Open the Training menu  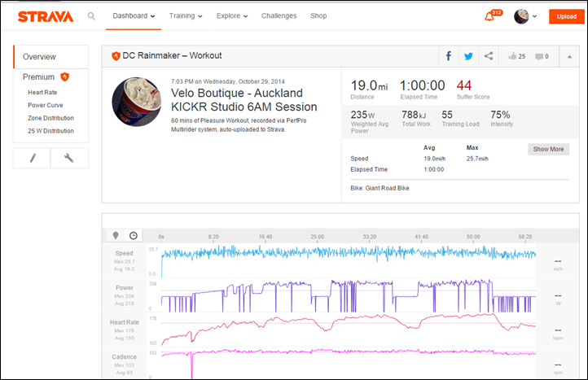[186, 15]
